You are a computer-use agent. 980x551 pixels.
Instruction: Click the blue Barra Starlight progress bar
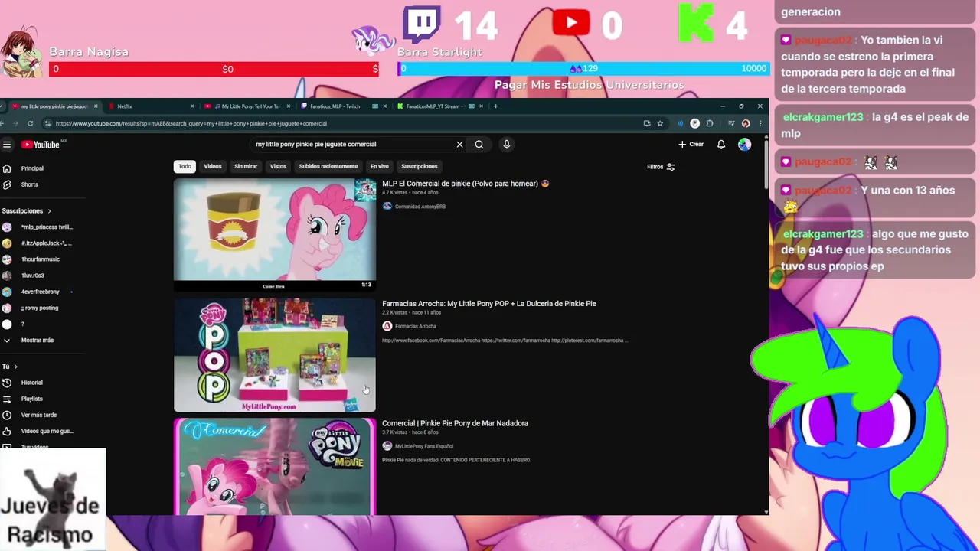click(583, 69)
